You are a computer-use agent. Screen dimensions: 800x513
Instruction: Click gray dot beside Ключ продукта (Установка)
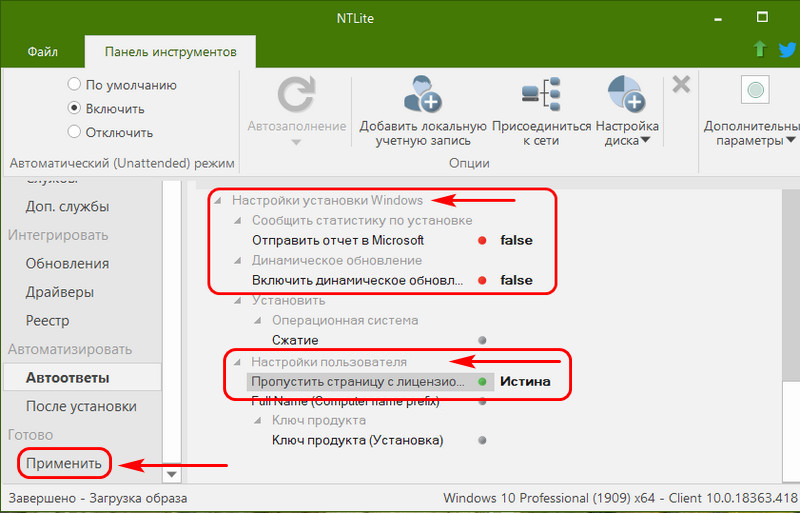482,440
